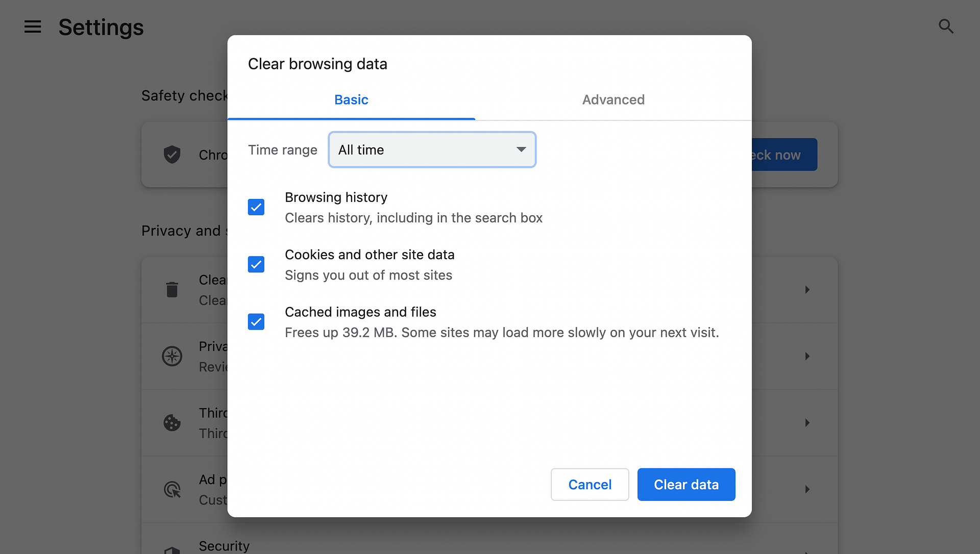Uncheck Cookies and other site data
The height and width of the screenshot is (554, 980).
coord(256,264)
